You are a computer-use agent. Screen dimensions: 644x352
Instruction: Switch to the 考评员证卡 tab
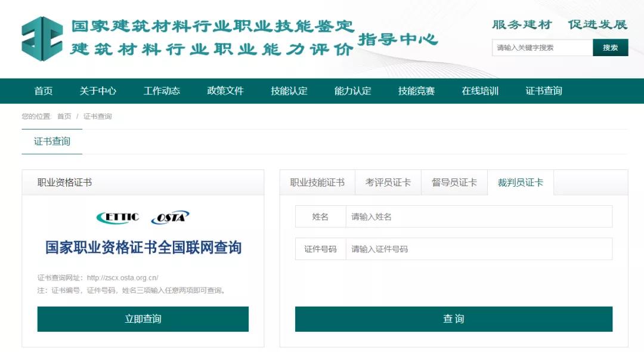(x=388, y=183)
